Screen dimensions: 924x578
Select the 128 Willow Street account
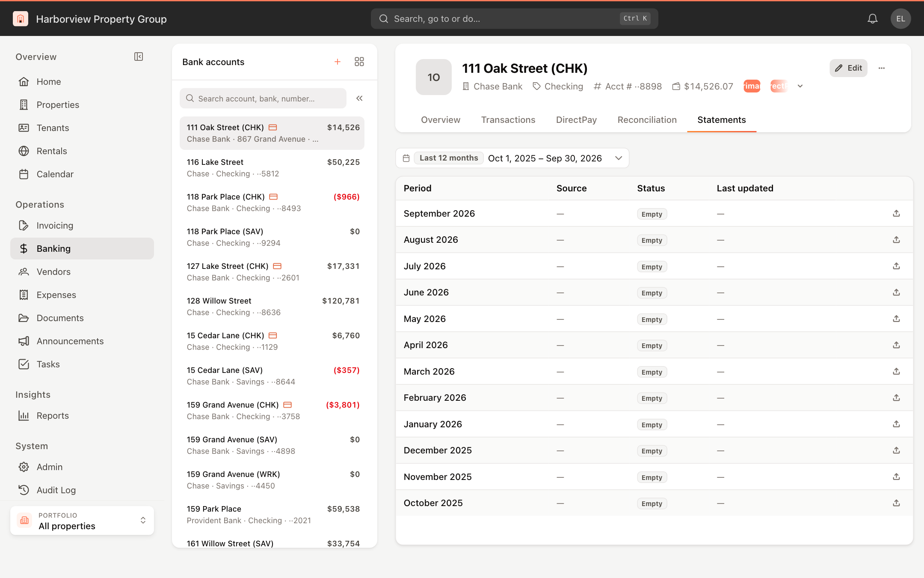(272, 307)
